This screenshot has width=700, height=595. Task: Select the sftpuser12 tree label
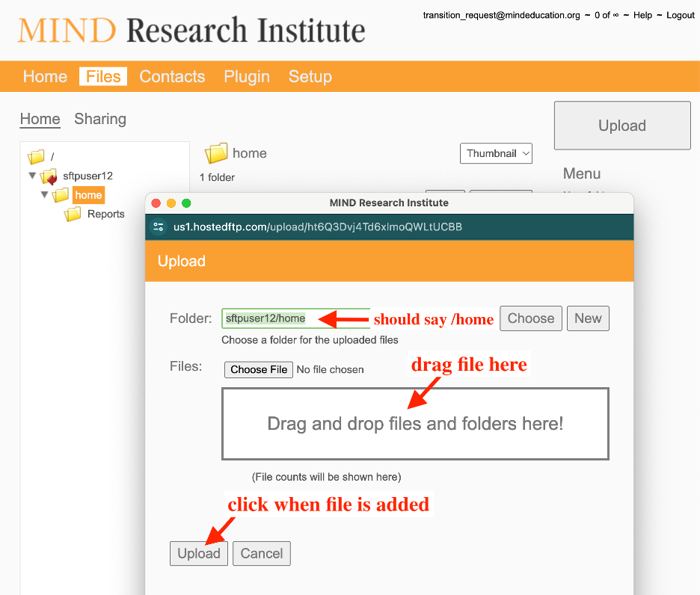(87, 176)
